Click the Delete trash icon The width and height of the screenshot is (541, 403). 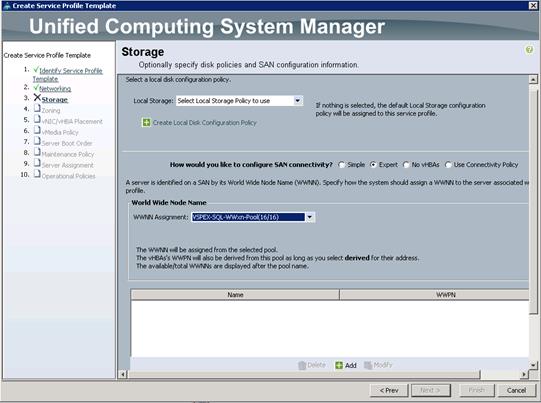click(x=302, y=365)
